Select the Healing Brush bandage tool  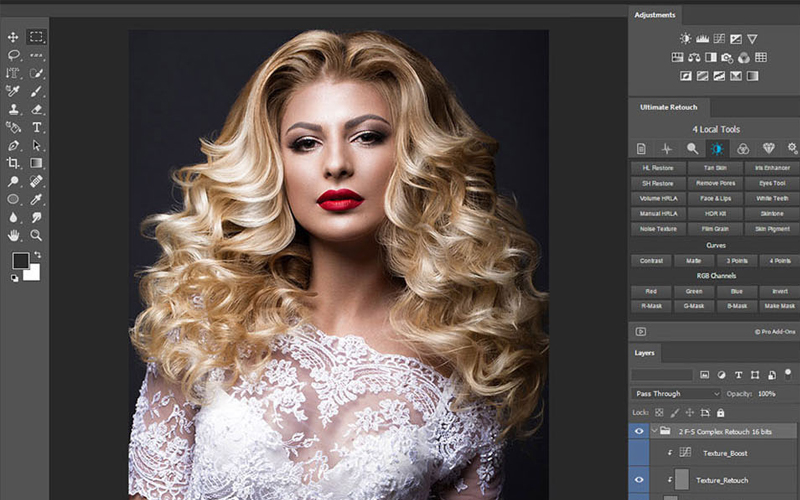tap(36, 181)
